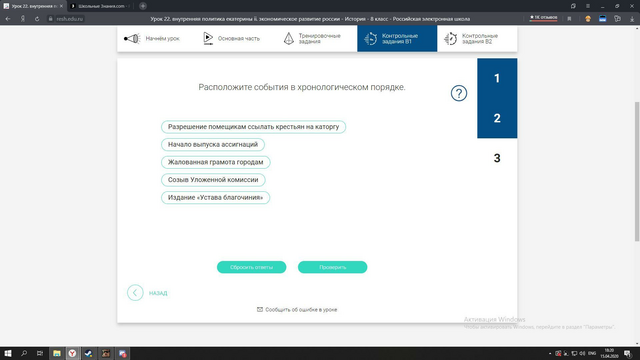Click the bookmark icon in the address bar
The width and height of the screenshot is (640, 360).
[569, 19]
